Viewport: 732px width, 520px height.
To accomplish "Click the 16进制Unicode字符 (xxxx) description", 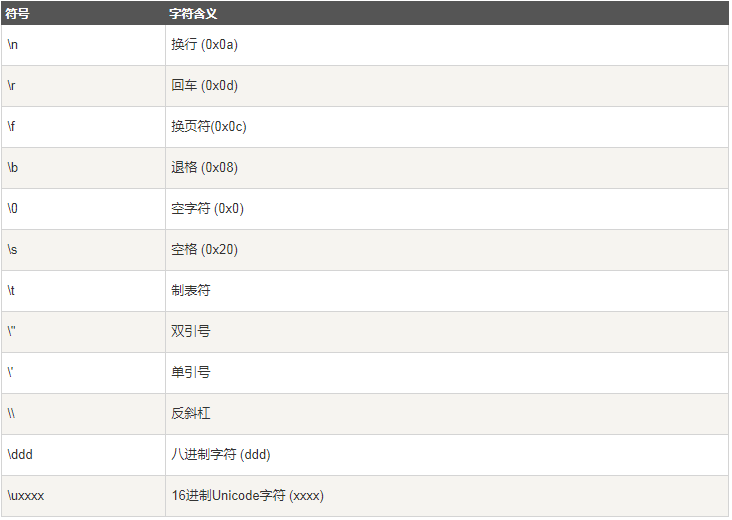I will pos(247,495).
